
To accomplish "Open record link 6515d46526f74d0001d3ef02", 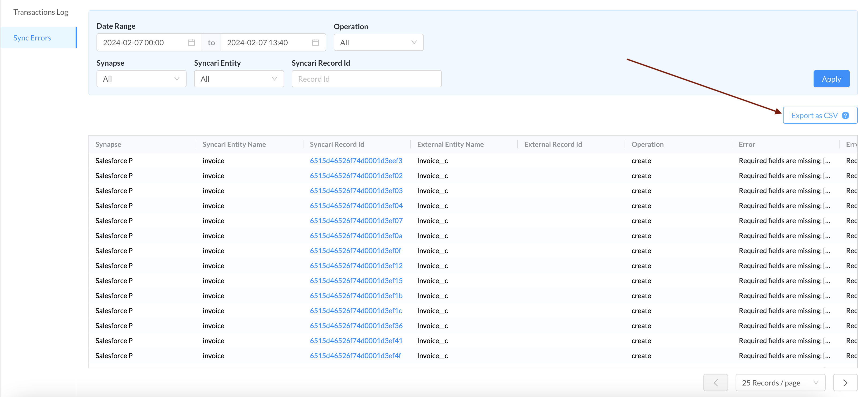I will click(x=356, y=176).
